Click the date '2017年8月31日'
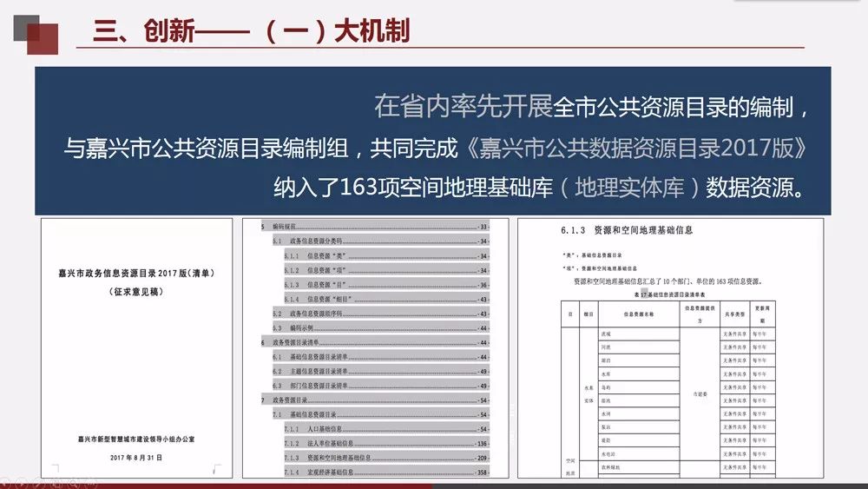Viewport: 868px width, 489px height. coord(136,458)
